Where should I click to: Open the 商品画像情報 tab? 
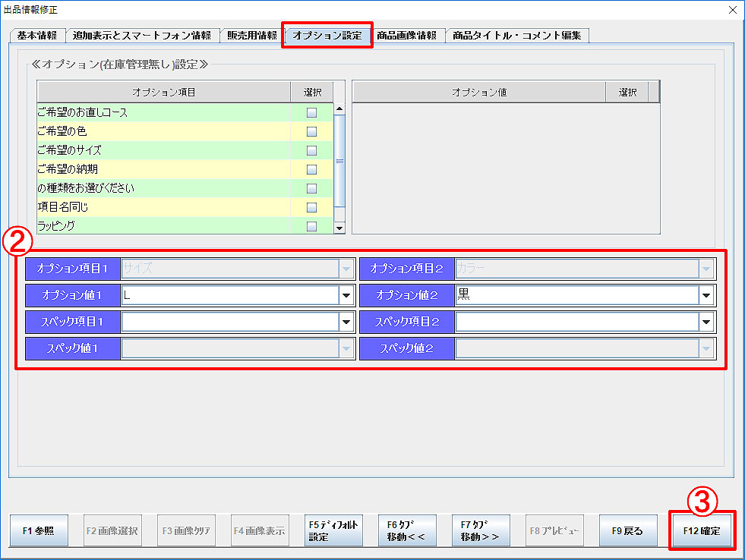click(x=407, y=36)
